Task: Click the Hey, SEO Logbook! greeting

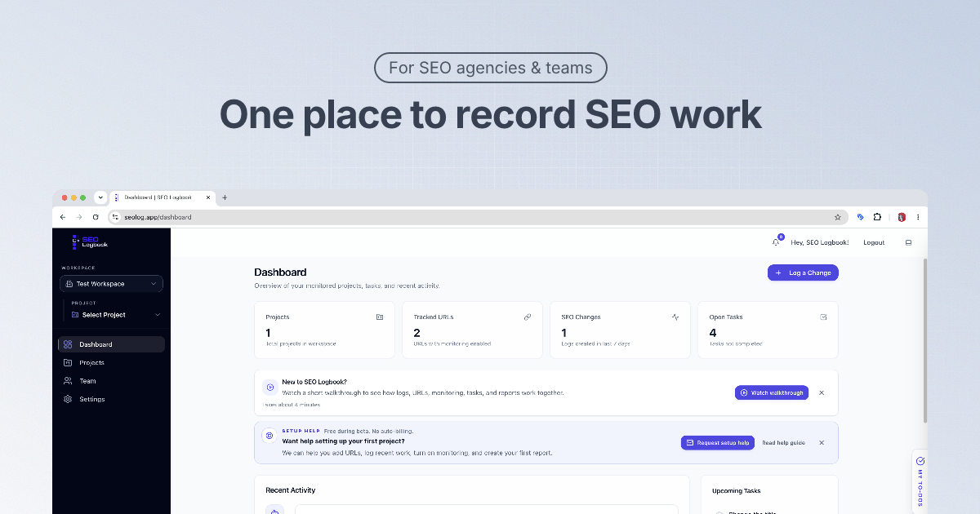Action: click(x=820, y=242)
